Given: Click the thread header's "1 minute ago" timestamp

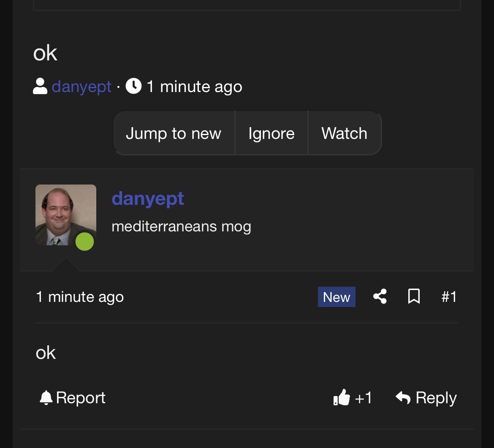Looking at the screenshot, I should tap(194, 87).
